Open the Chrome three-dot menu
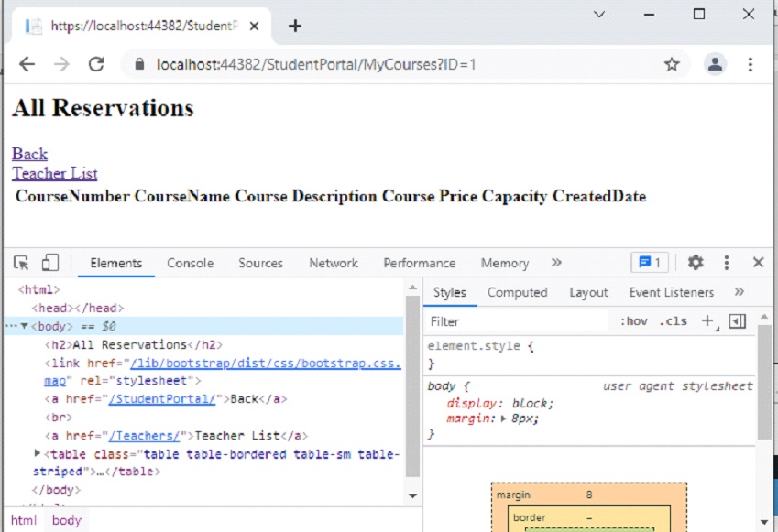Viewport: 778px width, 532px height. pyautogui.click(x=751, y=64)
